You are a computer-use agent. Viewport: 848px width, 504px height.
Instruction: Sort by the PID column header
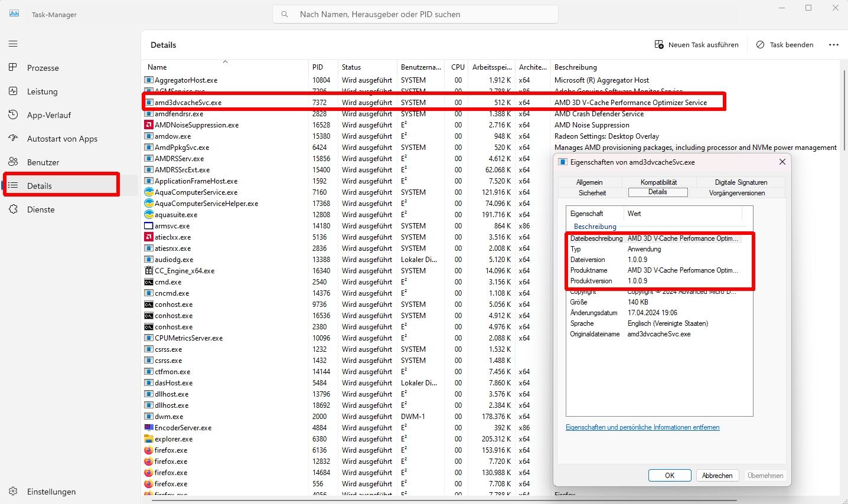pyautogui.click(x=323, y=67)
